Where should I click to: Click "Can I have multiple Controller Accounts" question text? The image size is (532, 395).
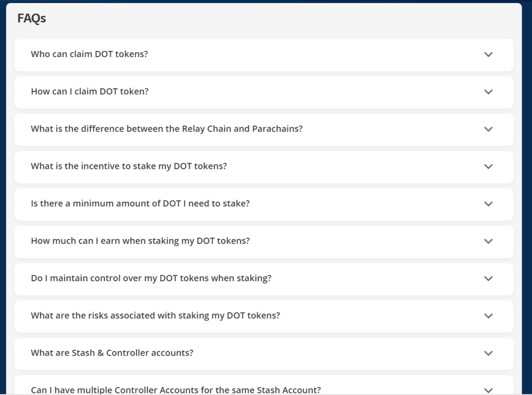coord(176,390)
